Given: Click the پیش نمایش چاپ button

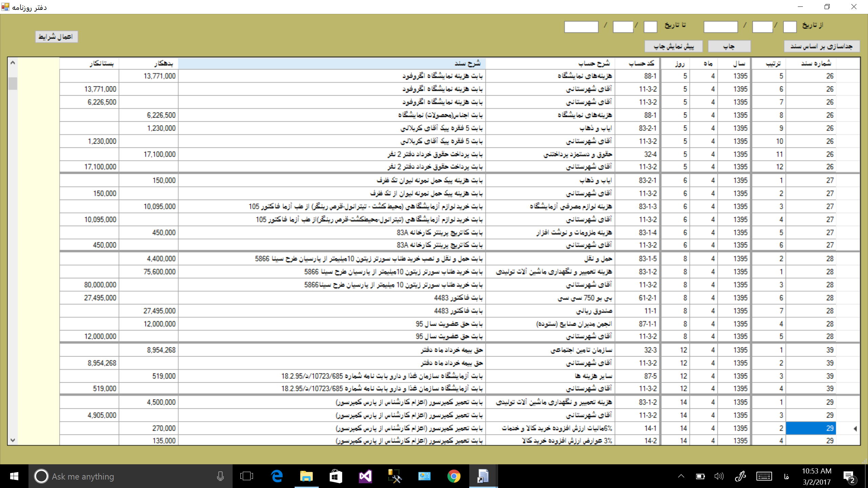Looking at the screenshot, I should click(x=673, y=46).
